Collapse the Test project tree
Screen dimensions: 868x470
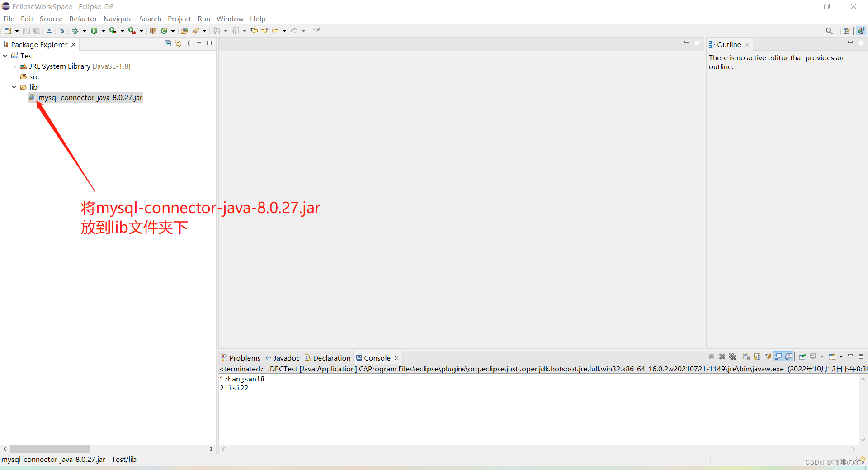click(x=5, y=56)
